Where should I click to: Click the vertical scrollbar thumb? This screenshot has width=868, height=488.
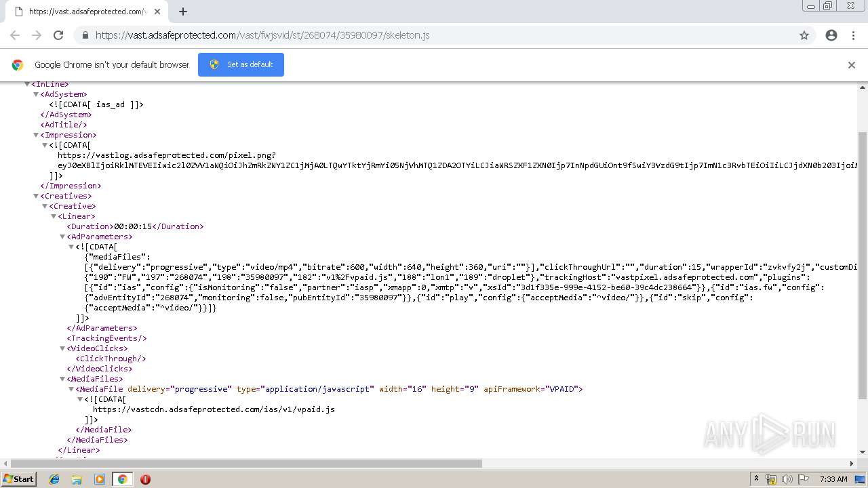click(863, 266)
